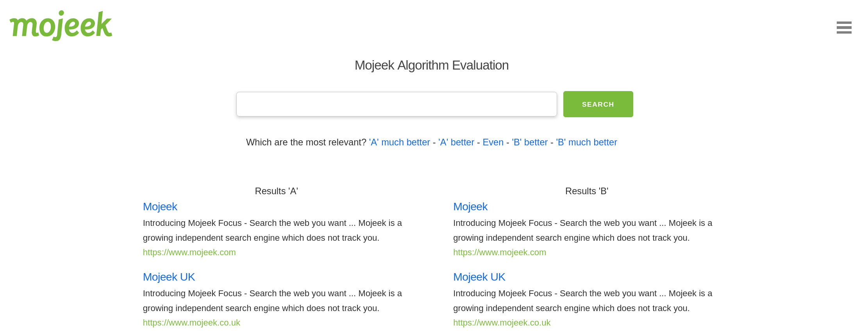Image resolution: width=868 pixels, height=331 pixels.
Task: Vote 'B' much better
Action: (586, 142)
